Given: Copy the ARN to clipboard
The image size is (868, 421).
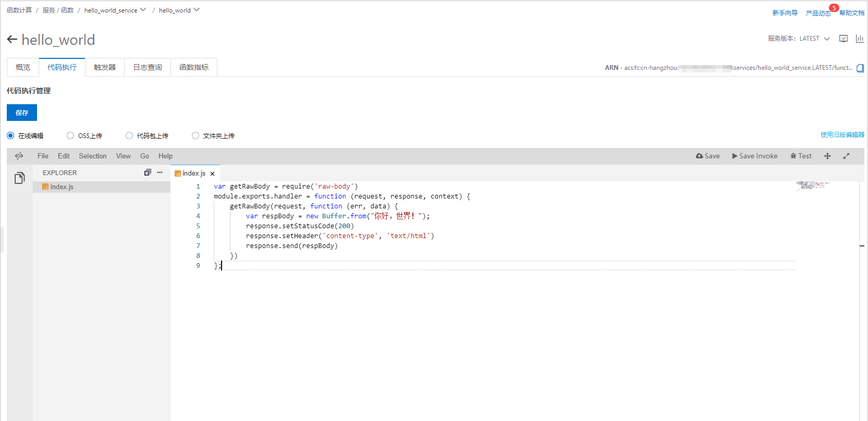Looking at the screenshot, I should click(x=860, y=68).
